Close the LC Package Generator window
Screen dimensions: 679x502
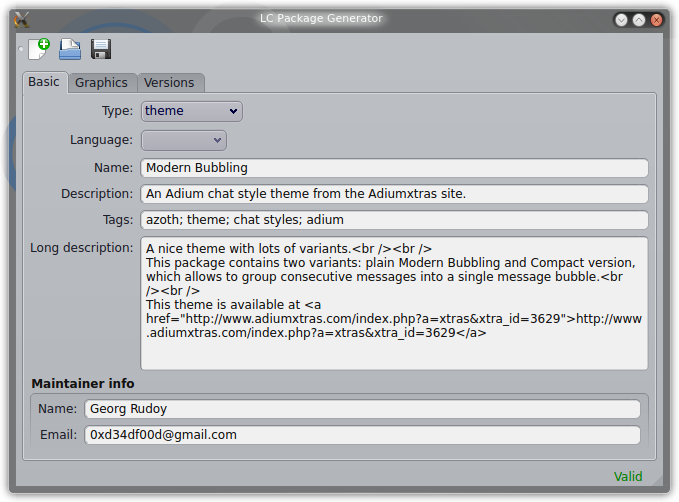[x=656, y=20]
